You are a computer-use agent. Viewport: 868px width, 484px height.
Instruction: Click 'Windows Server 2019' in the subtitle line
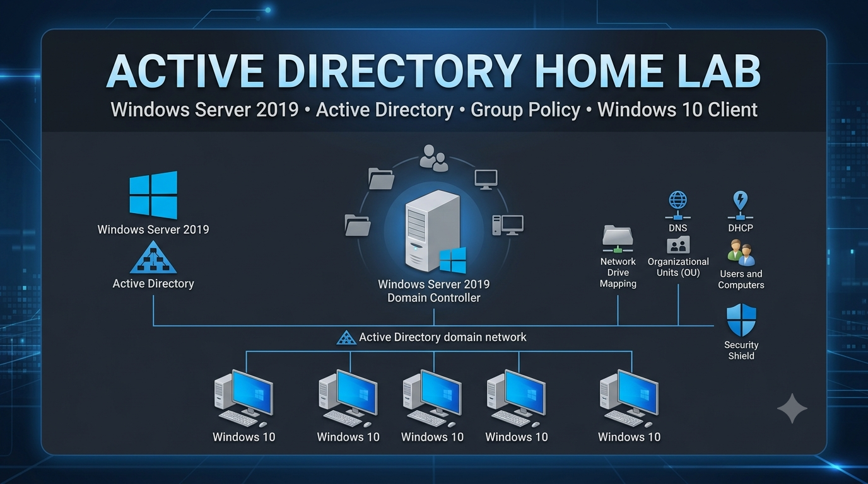tap(204, 110)
